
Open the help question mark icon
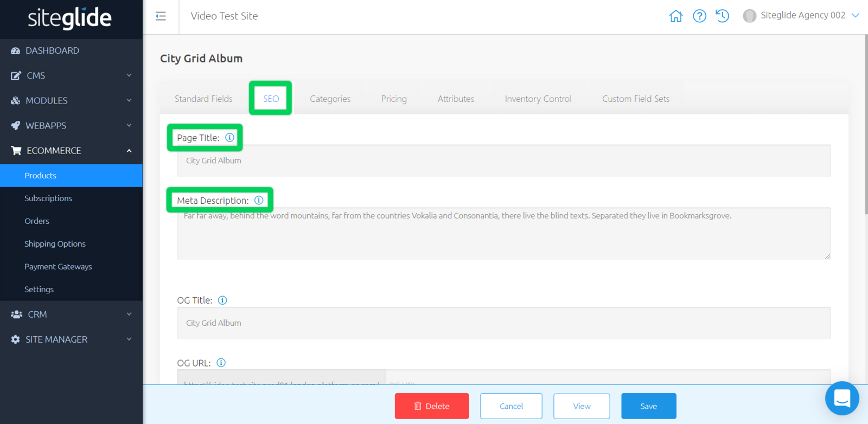(699, 16)
